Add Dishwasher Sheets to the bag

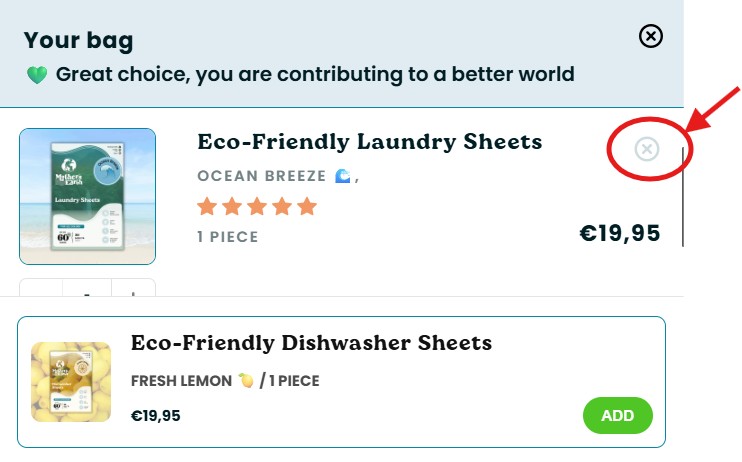(617, 415)
